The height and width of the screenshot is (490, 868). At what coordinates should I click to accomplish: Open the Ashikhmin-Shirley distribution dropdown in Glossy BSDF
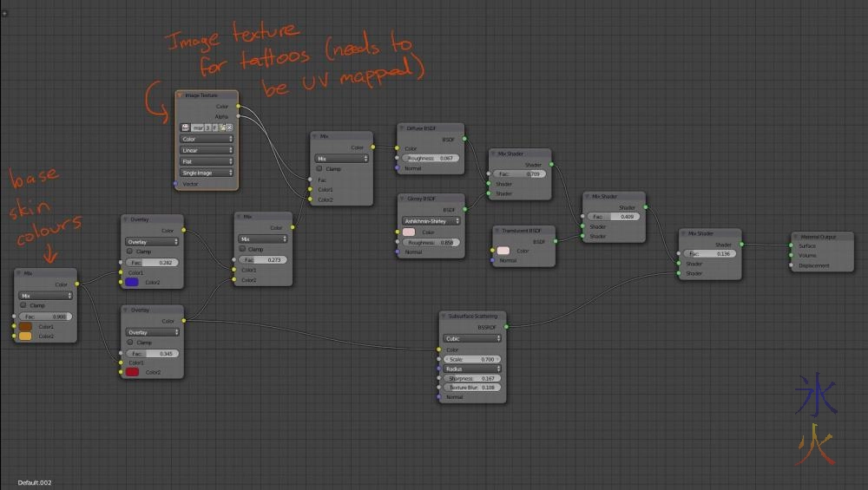431,221
